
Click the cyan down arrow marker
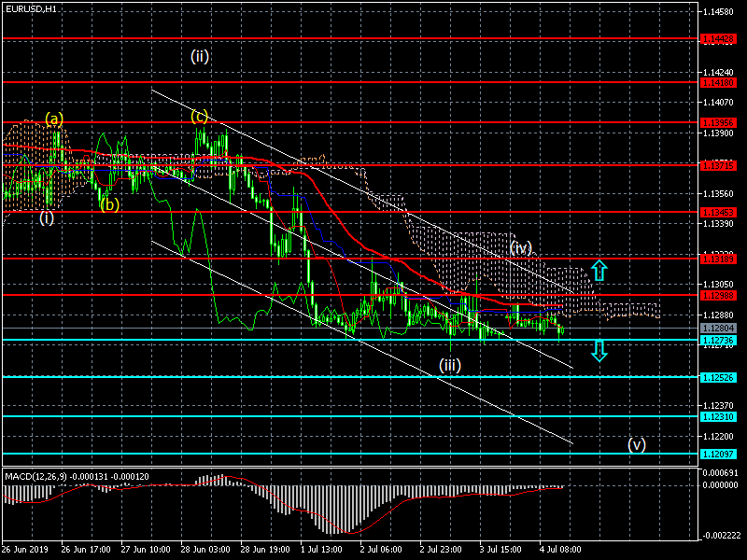point(599,351)
